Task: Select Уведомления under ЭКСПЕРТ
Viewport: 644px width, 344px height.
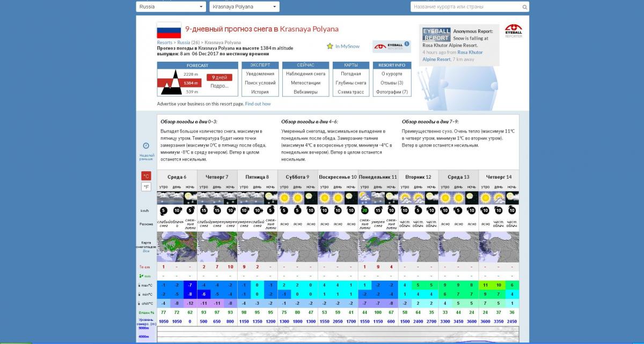Action: [x=260, y=74]
